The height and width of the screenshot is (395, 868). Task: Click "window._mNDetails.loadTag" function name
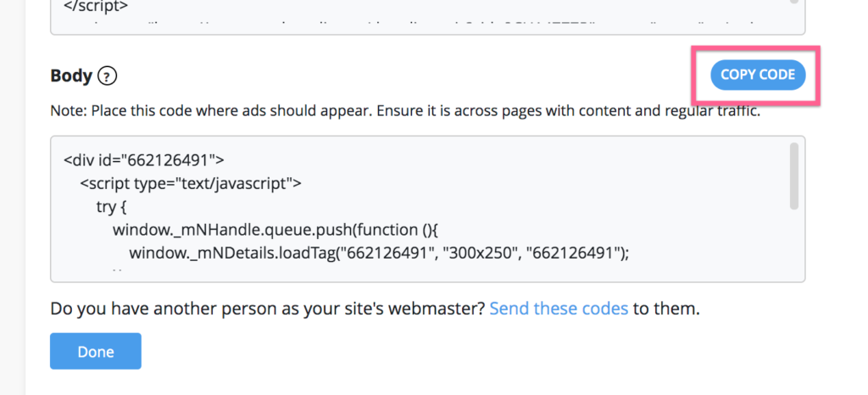click(x=233, y=253)
